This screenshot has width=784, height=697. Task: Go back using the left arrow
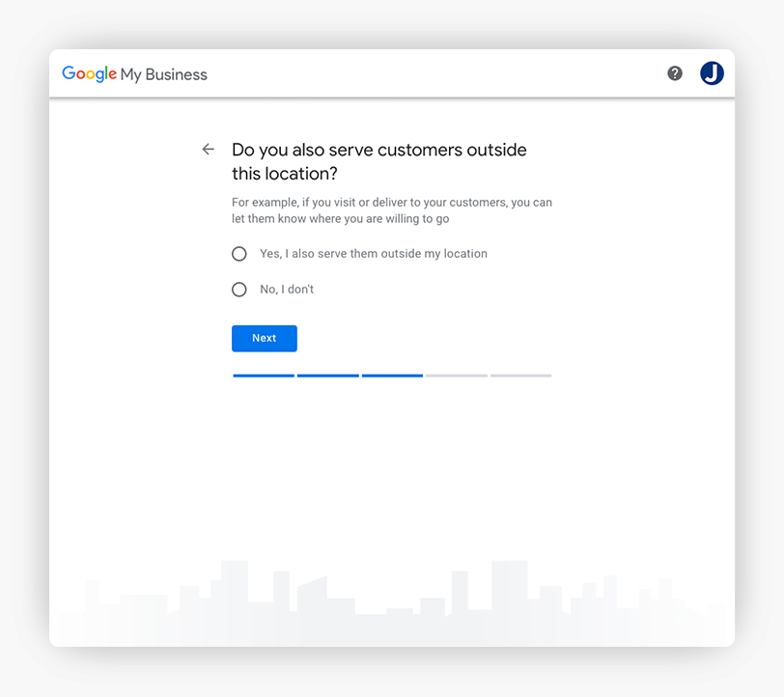point(208,150)
